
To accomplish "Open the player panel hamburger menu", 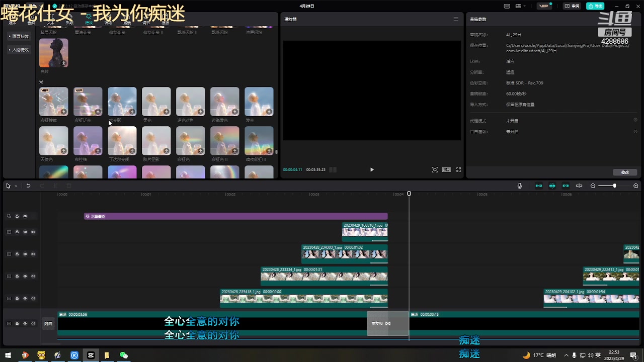I will click(456, 19).
